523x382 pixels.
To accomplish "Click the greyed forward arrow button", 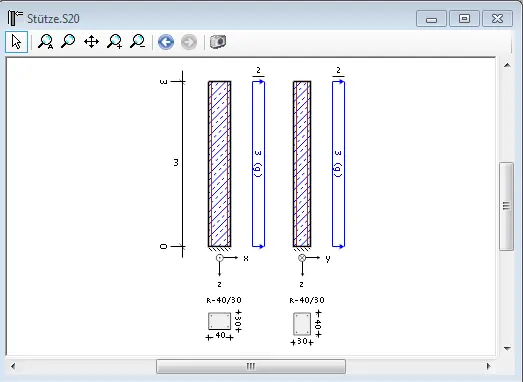I will point(189,42).
